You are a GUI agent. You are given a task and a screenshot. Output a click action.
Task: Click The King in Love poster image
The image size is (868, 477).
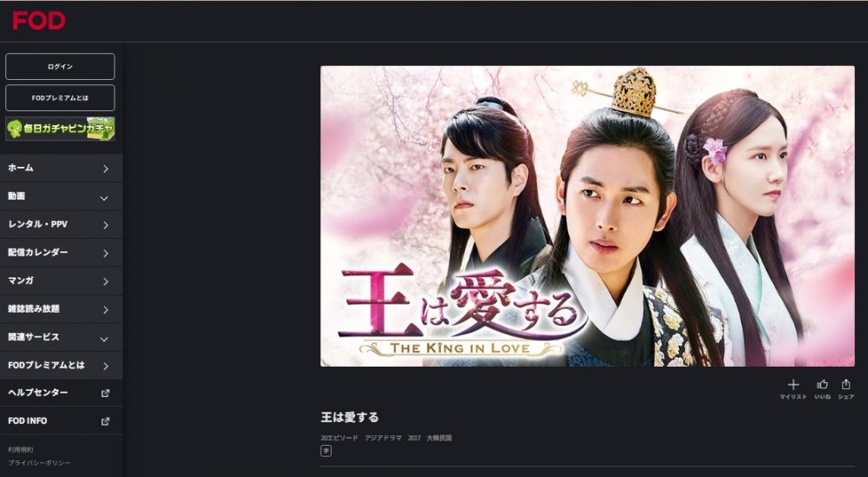pos(588,216)
